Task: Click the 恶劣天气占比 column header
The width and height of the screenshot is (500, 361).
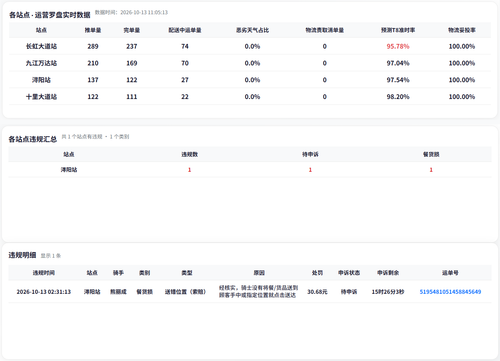Action: (x=252, y=30)
